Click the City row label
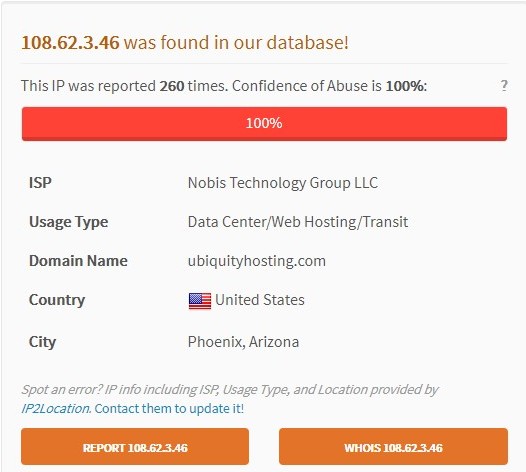526x472 pixels. click(x=42, y=343)
